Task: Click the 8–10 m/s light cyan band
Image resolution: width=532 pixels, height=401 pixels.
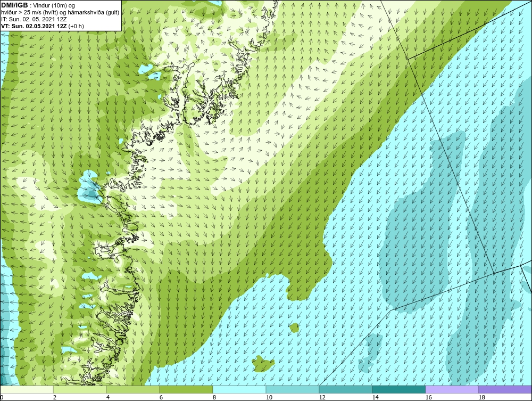Action: click(239, 389)
